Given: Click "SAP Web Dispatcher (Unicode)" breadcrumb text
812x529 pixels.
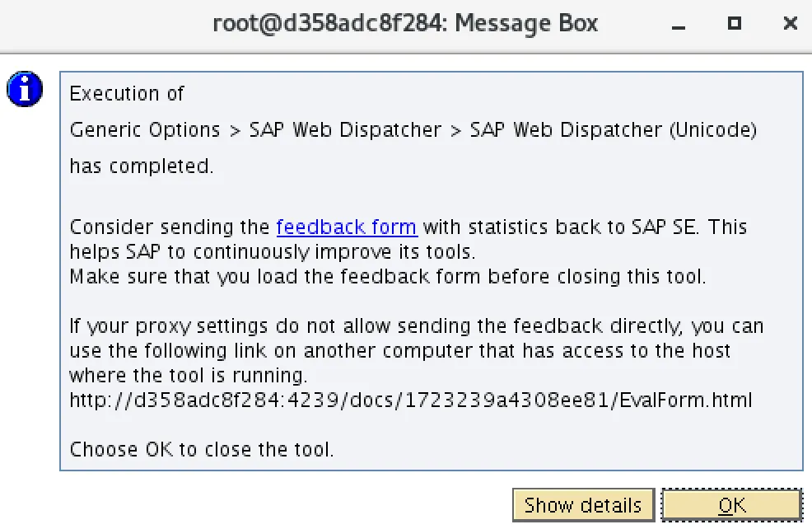Looking at the screenshot, I should (613, 130).
